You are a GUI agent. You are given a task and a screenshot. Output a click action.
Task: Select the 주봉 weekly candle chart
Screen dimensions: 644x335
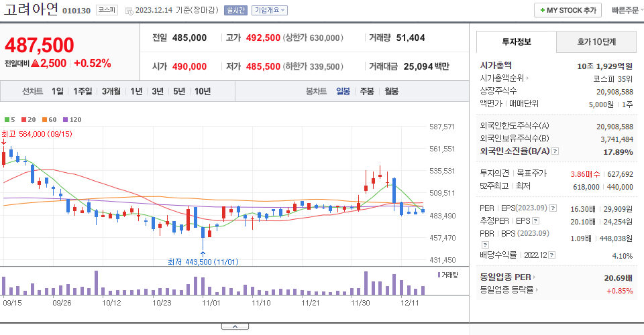367,91
